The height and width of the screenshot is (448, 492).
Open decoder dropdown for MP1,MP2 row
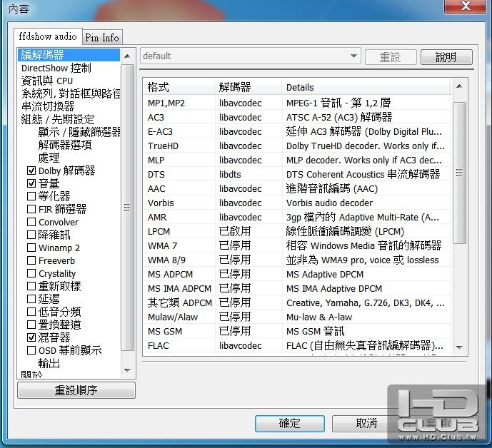248,103
